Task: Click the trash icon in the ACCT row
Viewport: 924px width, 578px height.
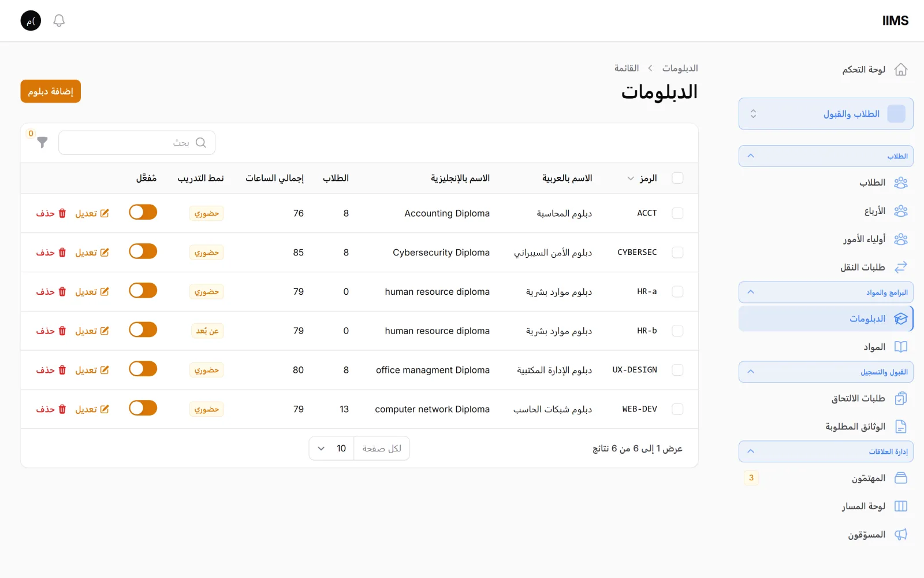Action: pyautogui.click(x=62, y=213)
